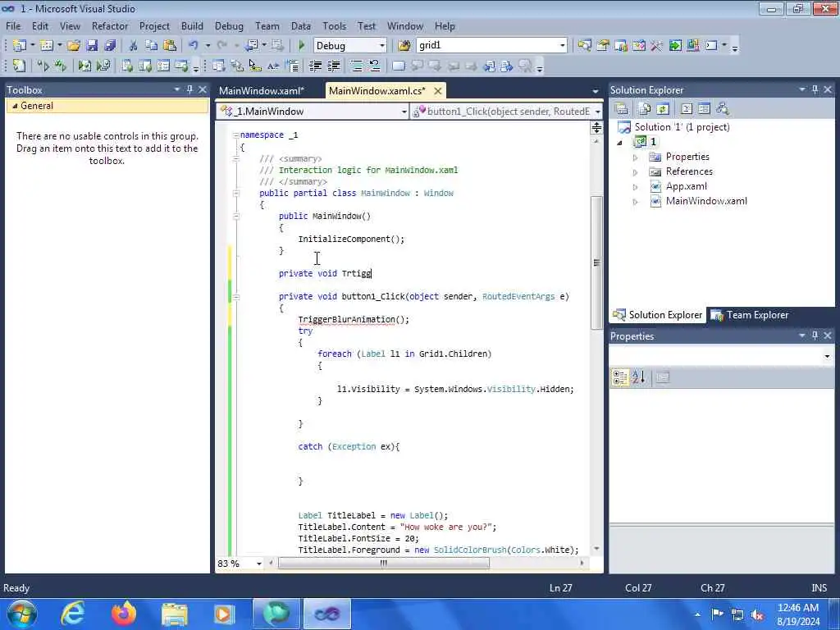Open Windows Explorer folder taskbar icon
This screenshot has width=840, height=630.
[x=175, y=614]
